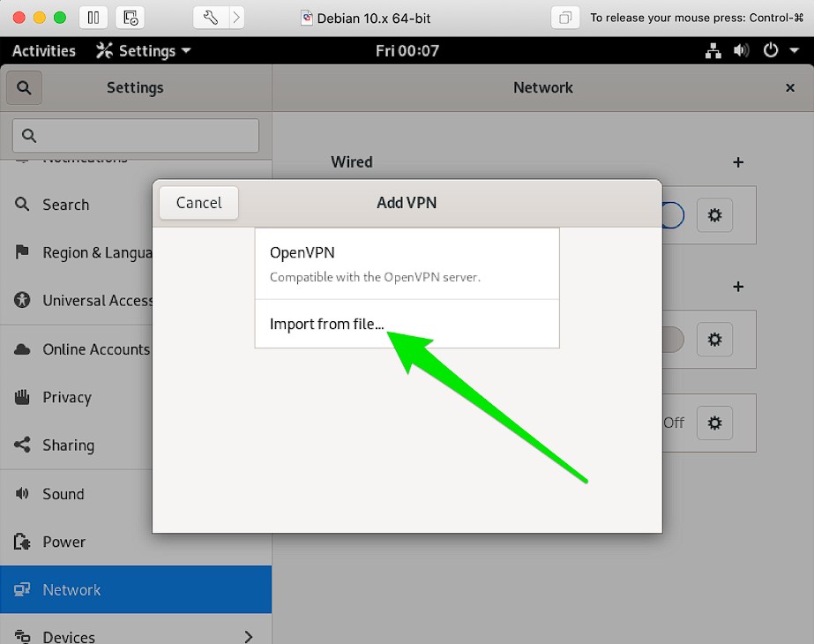Click the magnifier icon next to Search
Screen dimensions: 814x644
22,204
